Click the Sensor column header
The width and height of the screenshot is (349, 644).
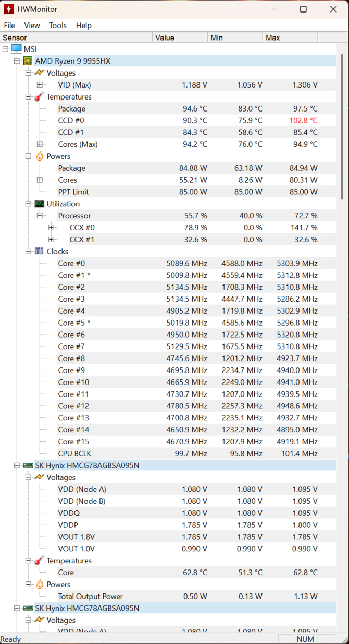(x=76, y=38)
